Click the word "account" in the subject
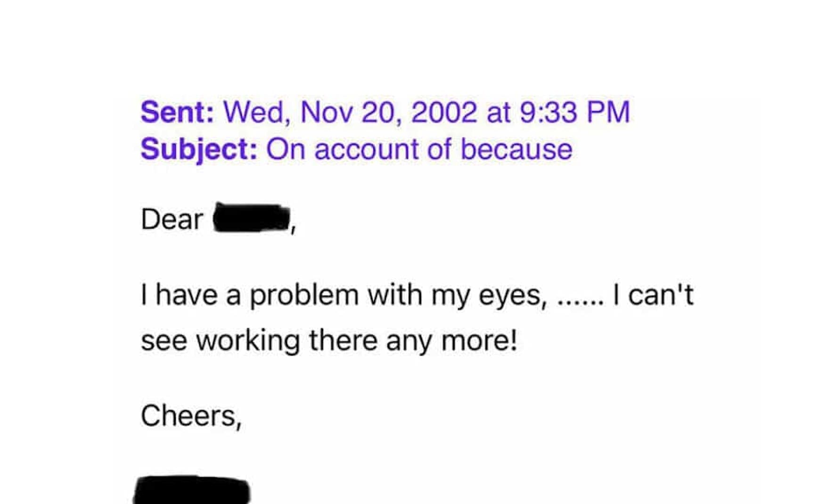 pyautogui.click(x=366, y=149)
